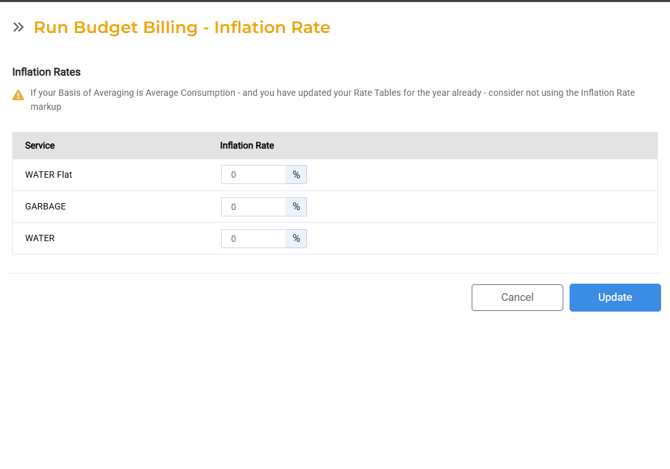Click the orange warning triangle icon
The height and width of the screenshot is (469, 670).
coord(18,95)
